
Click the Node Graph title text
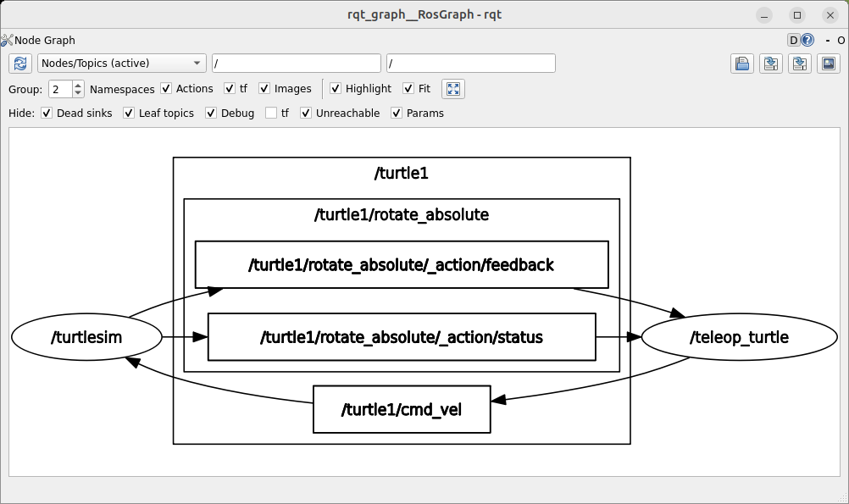click(44, 40)
